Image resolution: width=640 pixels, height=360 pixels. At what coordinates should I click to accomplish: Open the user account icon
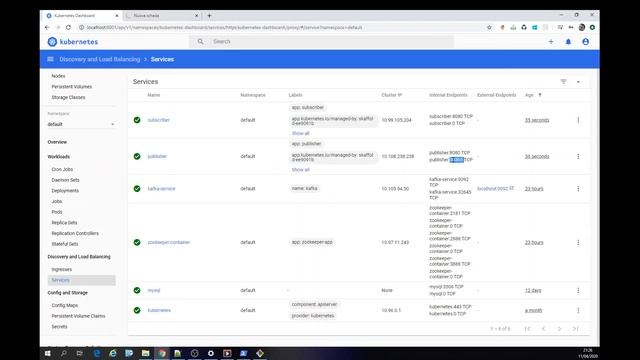(585, 42)
